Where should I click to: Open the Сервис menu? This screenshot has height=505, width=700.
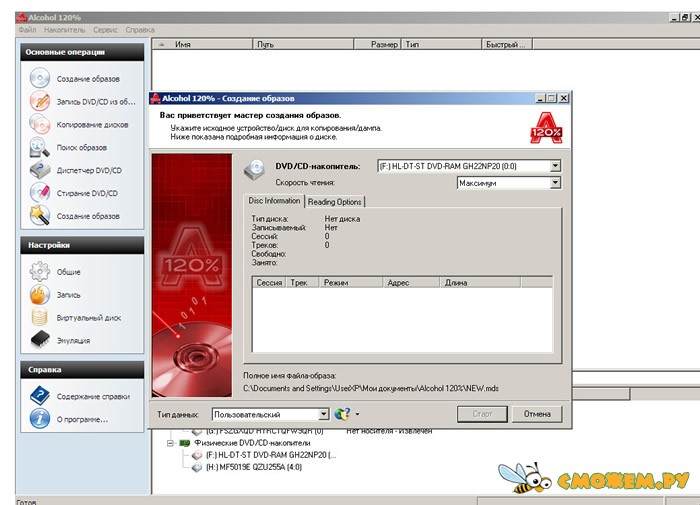[105, 29]
